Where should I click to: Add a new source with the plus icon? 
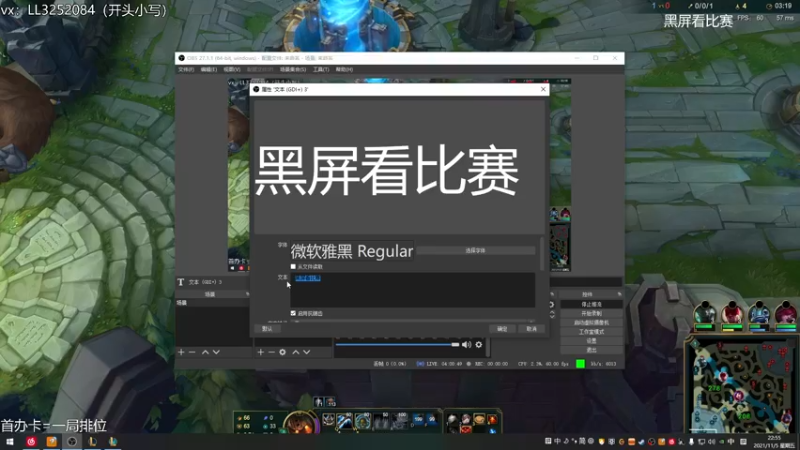point(261,352)
